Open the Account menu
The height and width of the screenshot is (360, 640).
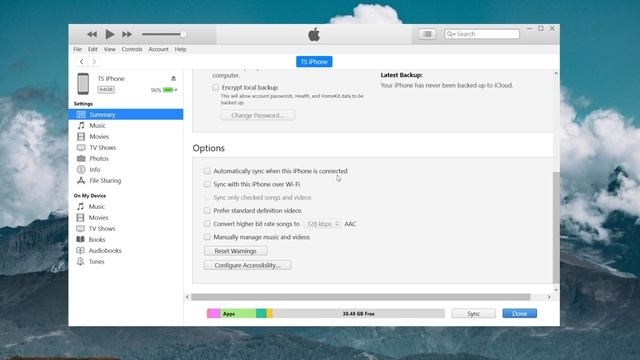pos(158,49)
